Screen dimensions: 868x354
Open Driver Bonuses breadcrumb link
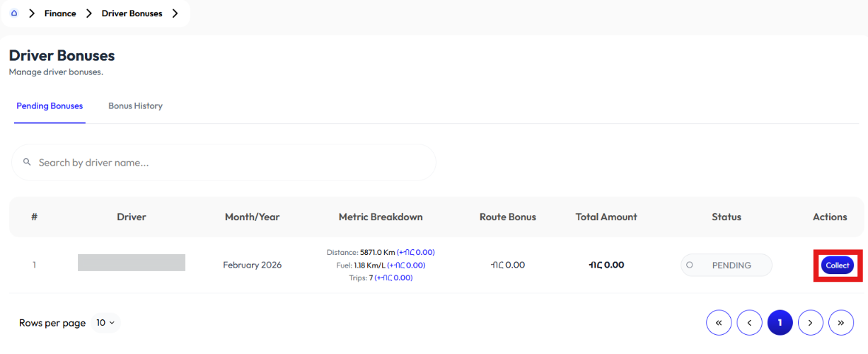tap(132, 13)
